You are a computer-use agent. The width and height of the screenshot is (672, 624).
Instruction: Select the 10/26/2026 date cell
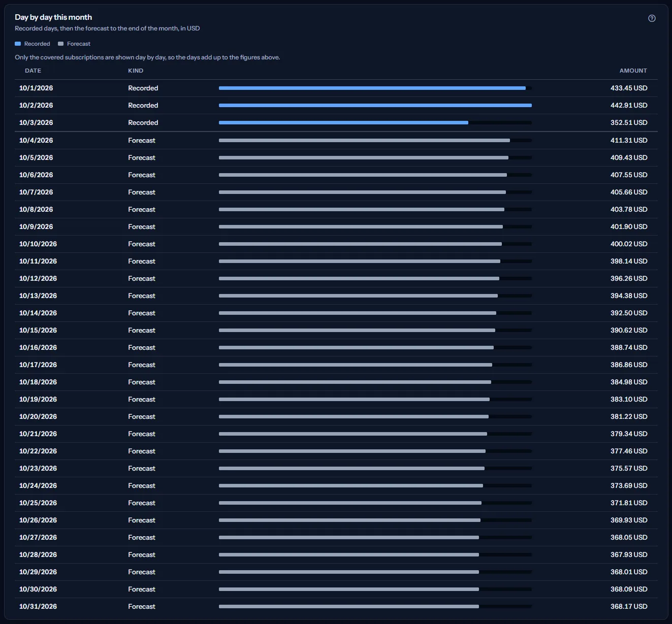[x=38, y=520]
